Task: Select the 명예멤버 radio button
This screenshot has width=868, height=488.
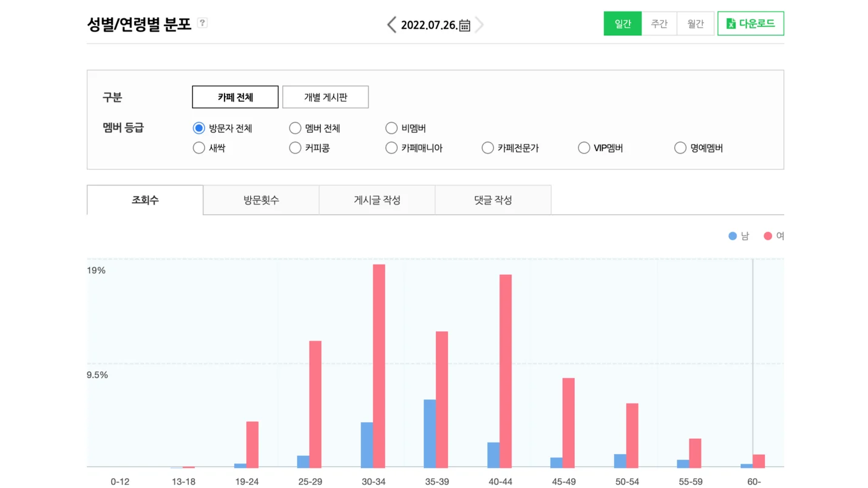Action: (x=680, y=147)
